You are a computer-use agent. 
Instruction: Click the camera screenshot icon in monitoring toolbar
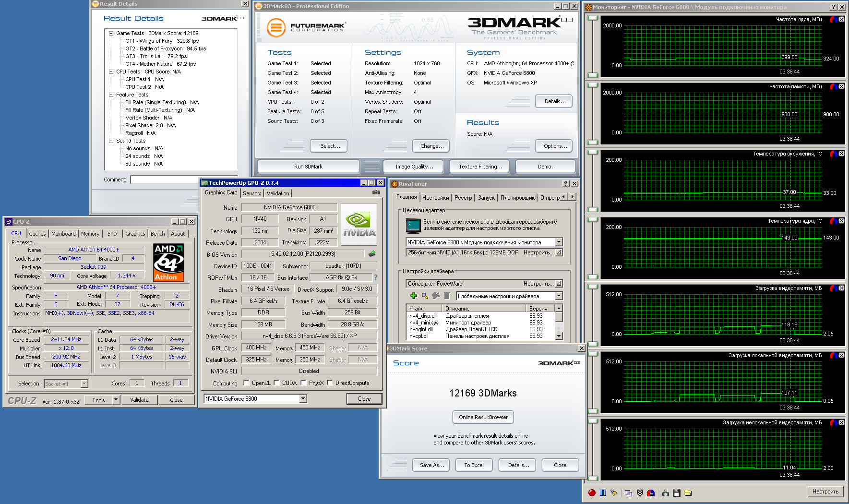tap(666, 492)
